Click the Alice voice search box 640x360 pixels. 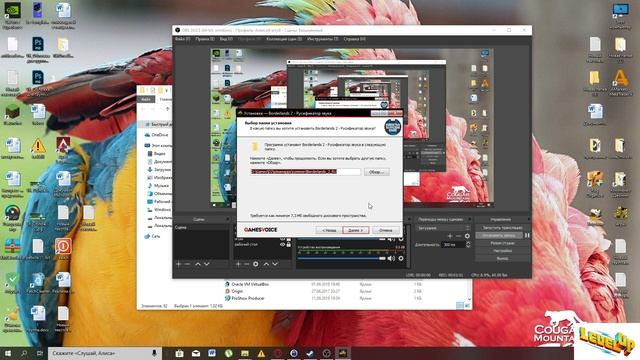(x=104, y=353)
